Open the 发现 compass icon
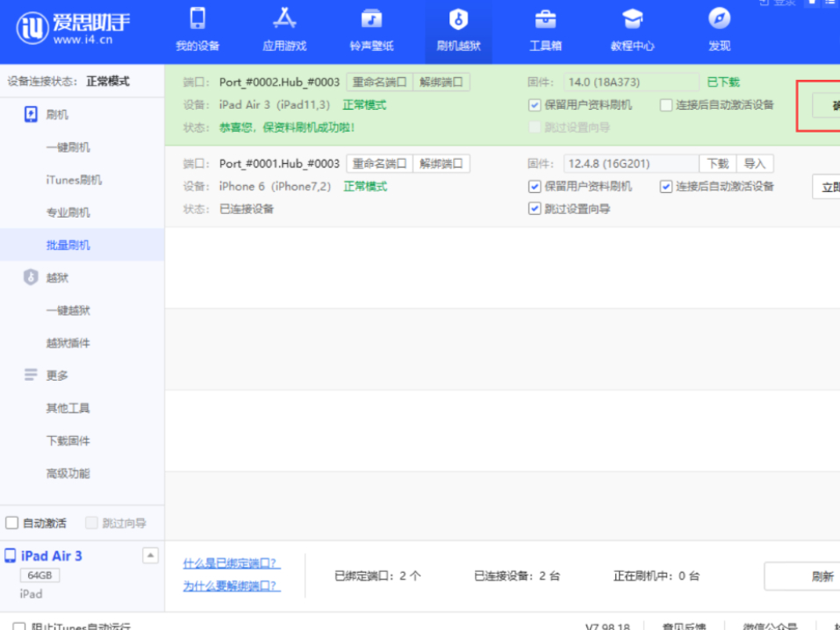The height and width of the screenshot is (630, 840). coord(719,18)
